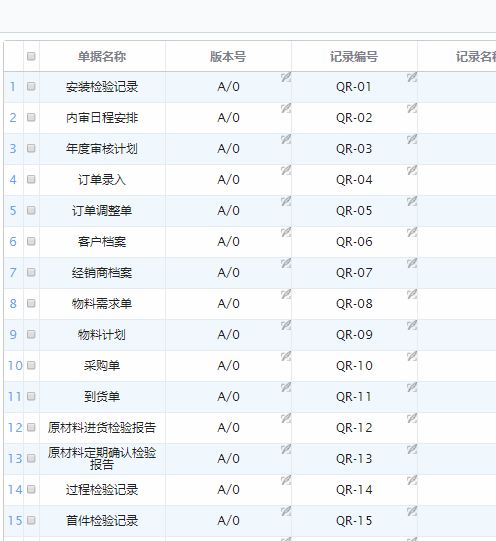
Task: Click edit pencil icon beside QR-15
Action: coord(411,511)
